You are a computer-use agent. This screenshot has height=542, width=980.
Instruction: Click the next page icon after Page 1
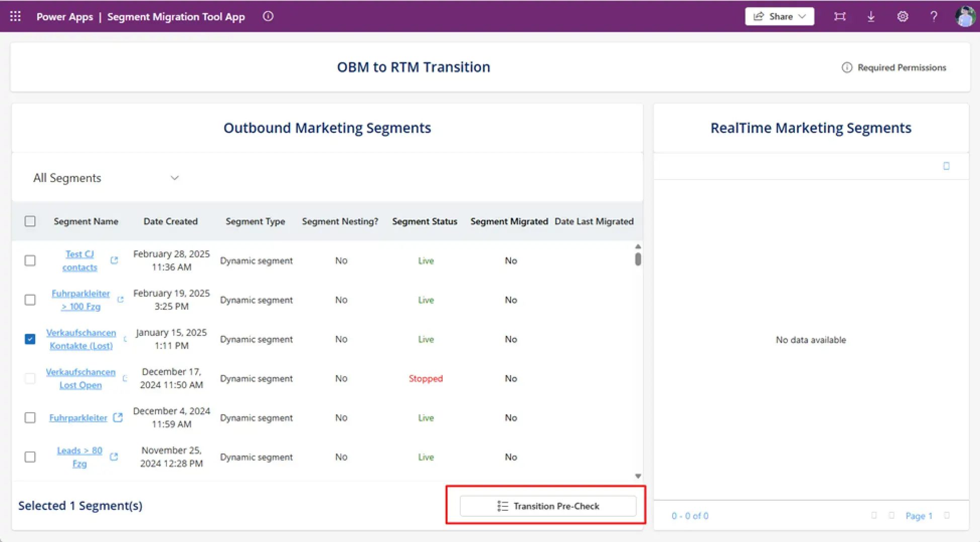pos(947,515)
